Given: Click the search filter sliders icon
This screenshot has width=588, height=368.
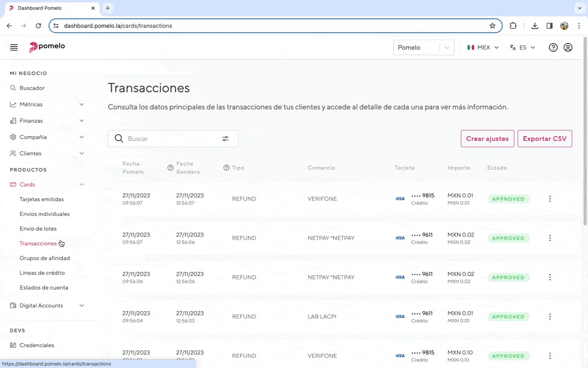Looking at the screenshot, I should click(225, 139).
